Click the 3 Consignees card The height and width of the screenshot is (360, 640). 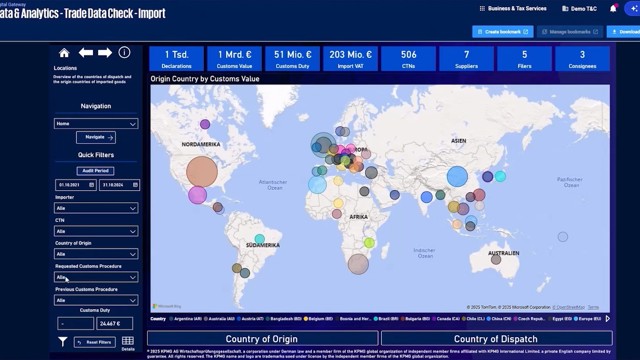pyautogui.click(x=582, y=59)
